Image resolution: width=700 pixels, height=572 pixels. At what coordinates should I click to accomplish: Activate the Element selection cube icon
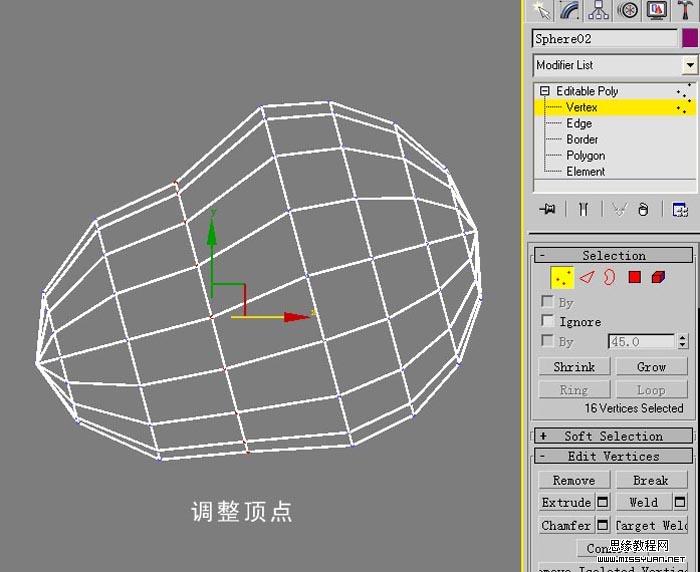click(658, 277)
